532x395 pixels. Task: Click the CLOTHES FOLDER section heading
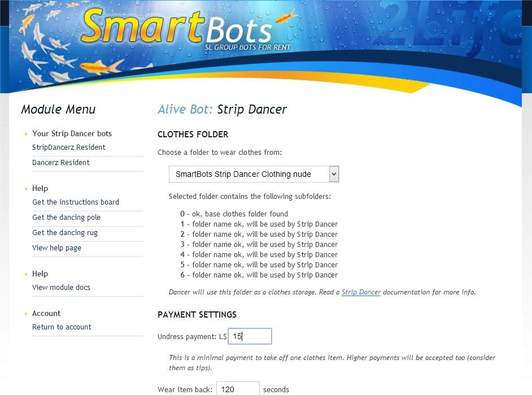(x=193, y=134)
